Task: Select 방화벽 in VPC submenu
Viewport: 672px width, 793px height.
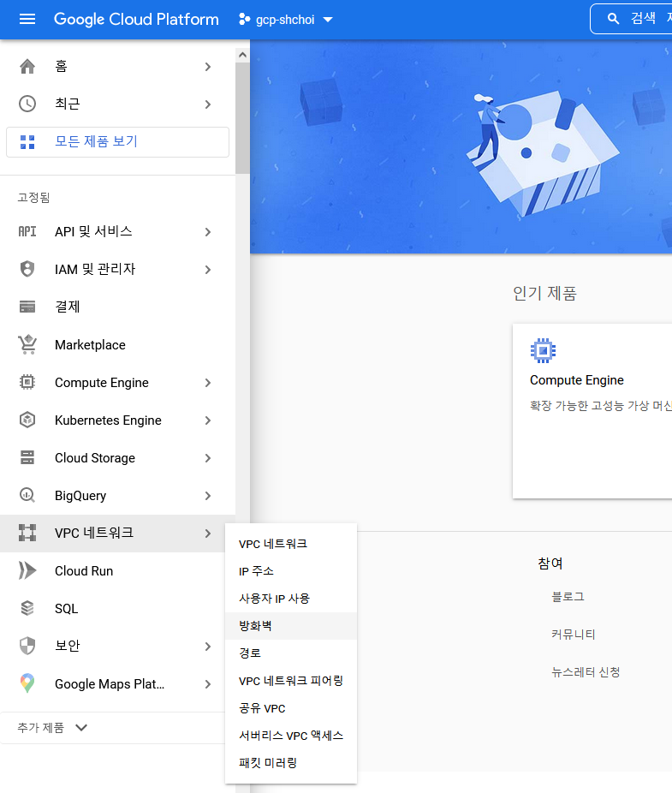Action: click(x=291, y=626)
